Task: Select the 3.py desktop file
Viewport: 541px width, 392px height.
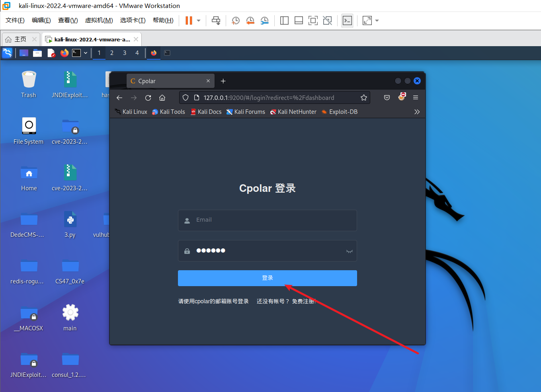Action: (70, 224)
